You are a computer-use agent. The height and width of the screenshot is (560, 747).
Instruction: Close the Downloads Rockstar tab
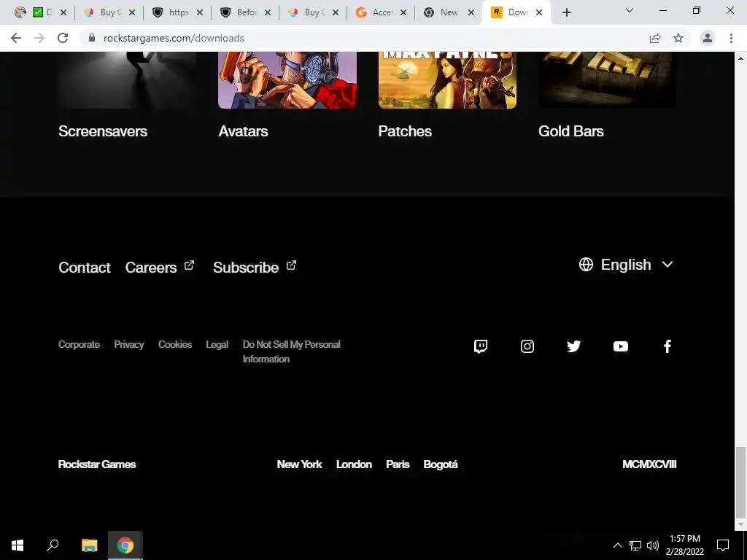pos(539,12)
